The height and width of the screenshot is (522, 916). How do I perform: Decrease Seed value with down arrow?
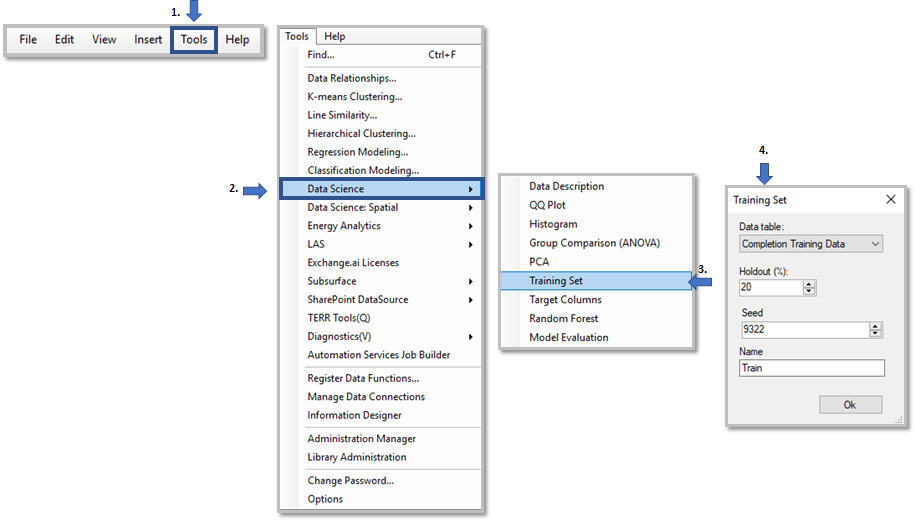[x=875, y=333]
